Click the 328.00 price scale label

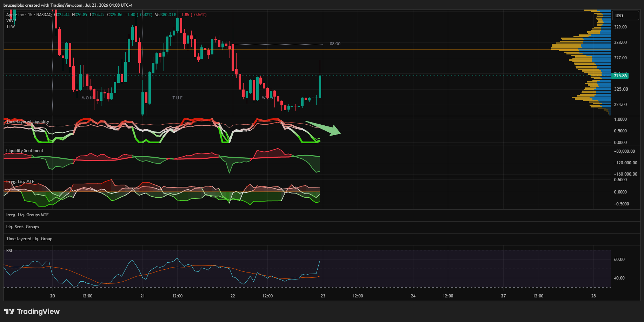click(x=620, y=42)
